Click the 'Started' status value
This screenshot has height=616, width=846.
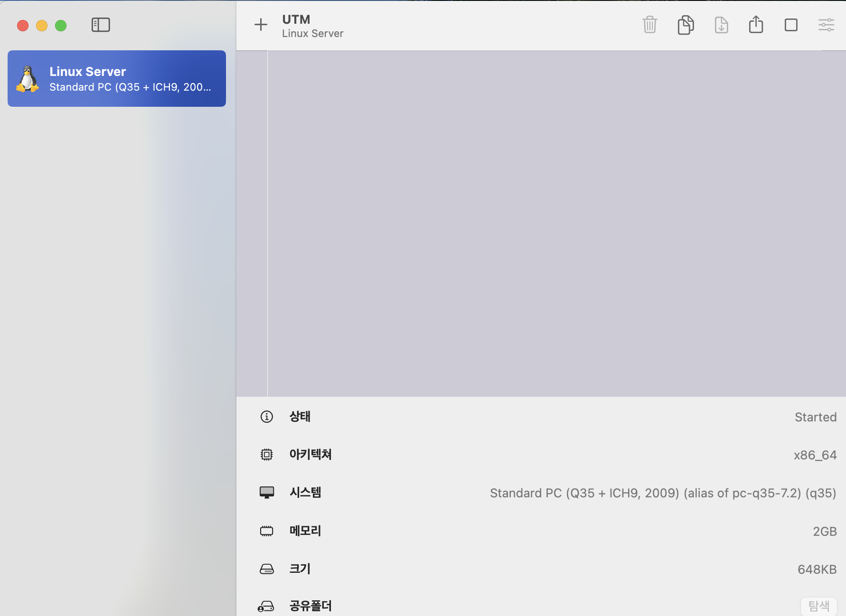coord(816,417)
